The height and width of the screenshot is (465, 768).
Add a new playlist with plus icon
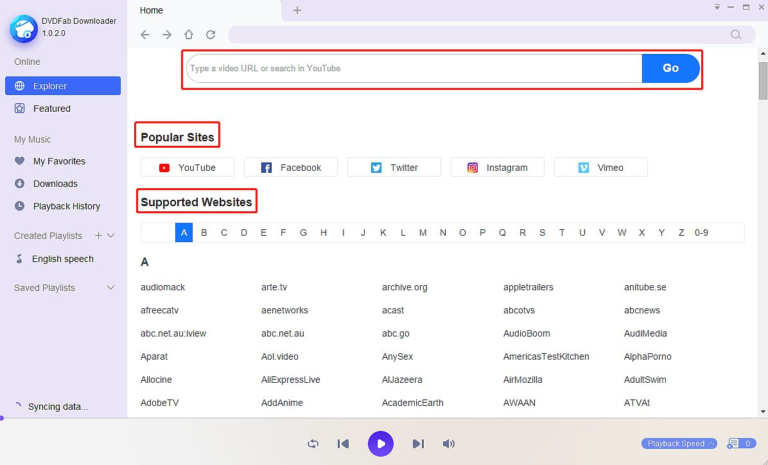pos(98,236)
